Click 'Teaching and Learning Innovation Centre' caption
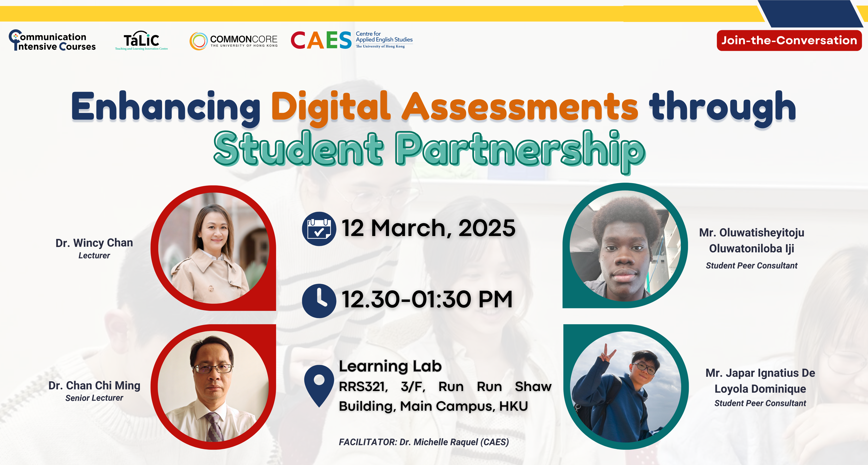 (x=142, y=49)
